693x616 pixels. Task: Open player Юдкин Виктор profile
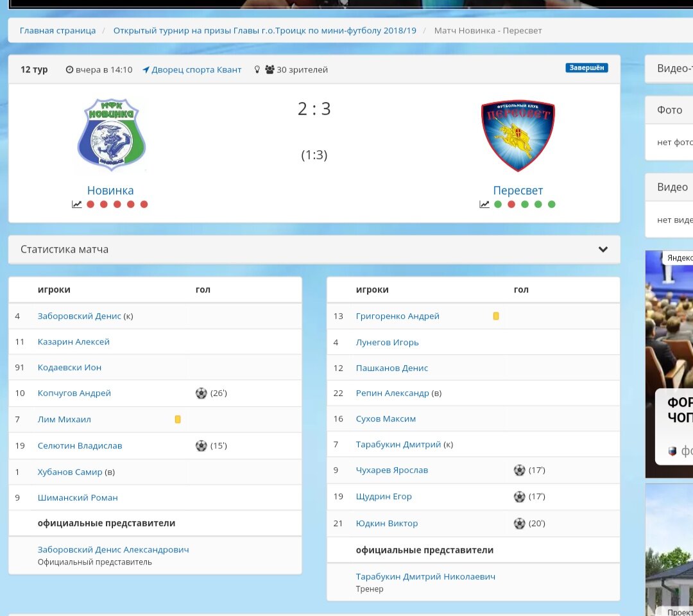point(387,523)
